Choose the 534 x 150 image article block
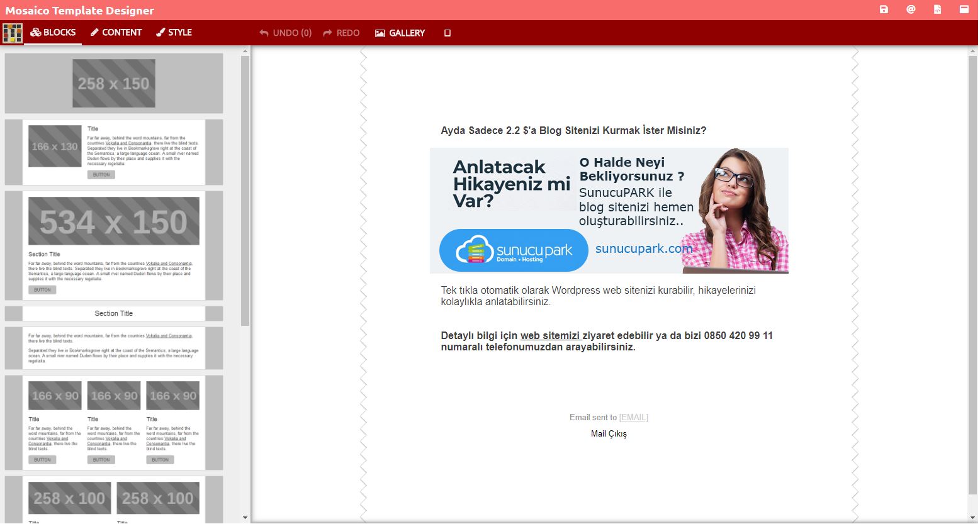Viewport: 980px width, 524px height. (x=114, y=245)
